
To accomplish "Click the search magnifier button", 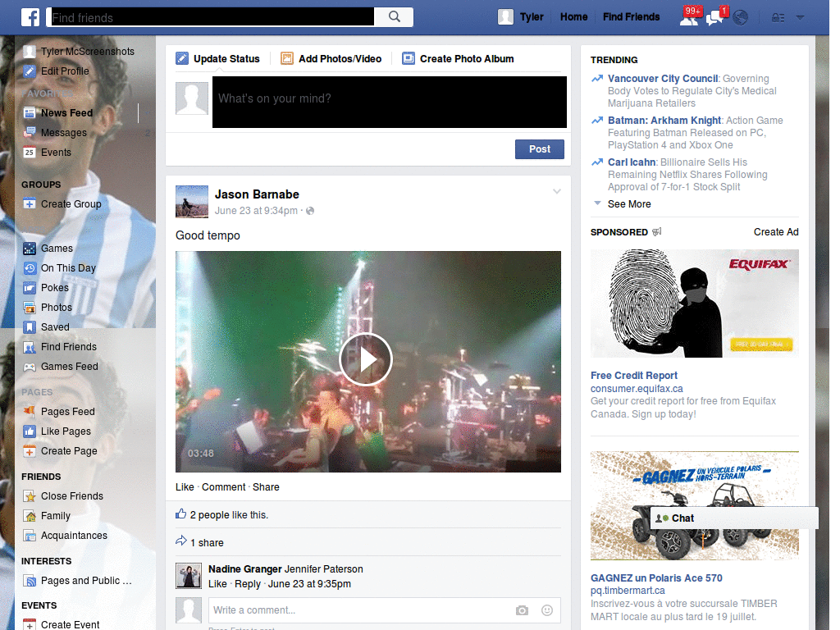I will click(394, 17).
